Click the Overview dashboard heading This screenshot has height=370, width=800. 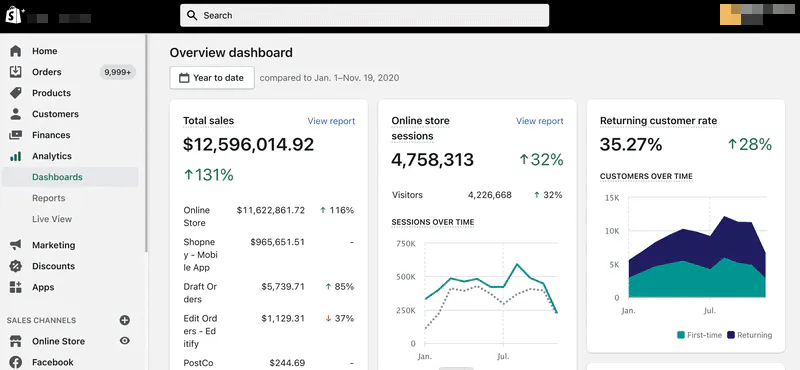[x=231, y=53]
